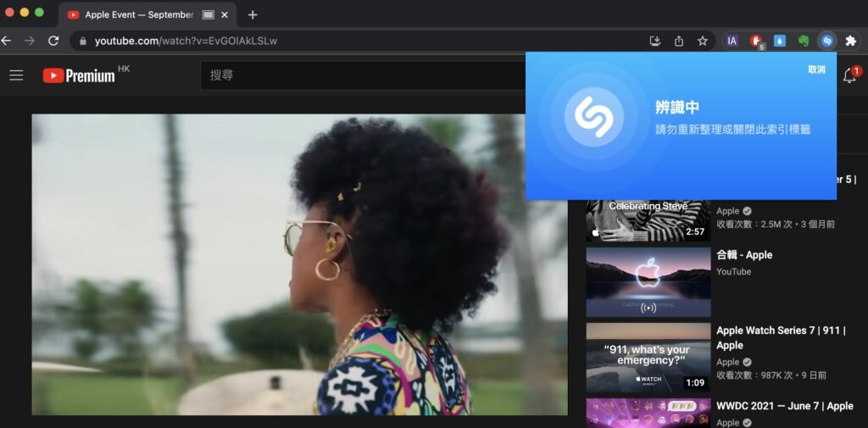Click the install app icon in address bar
The height and width of the screenshot is (428, 868).
tap(655, 41)
